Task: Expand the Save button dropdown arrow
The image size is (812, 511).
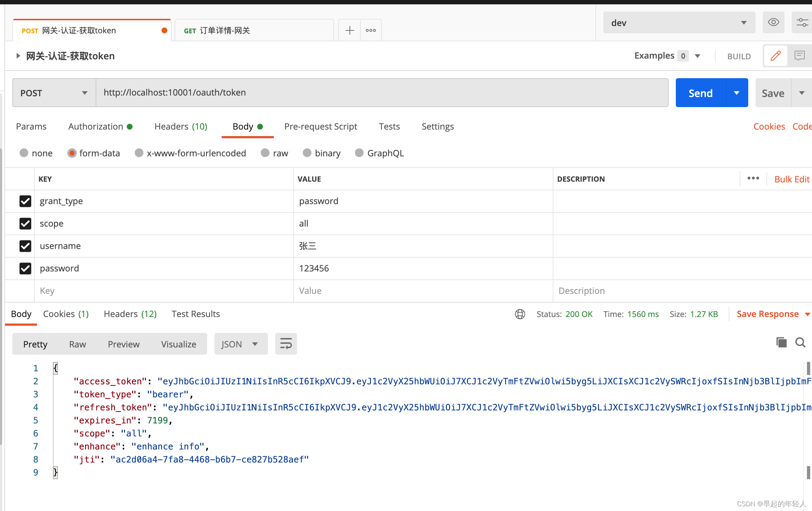Action: (x=801, y=92)
